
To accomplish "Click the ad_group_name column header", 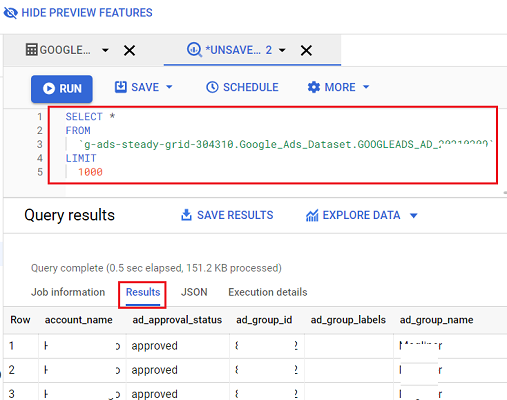I will (x=437, y=320).
